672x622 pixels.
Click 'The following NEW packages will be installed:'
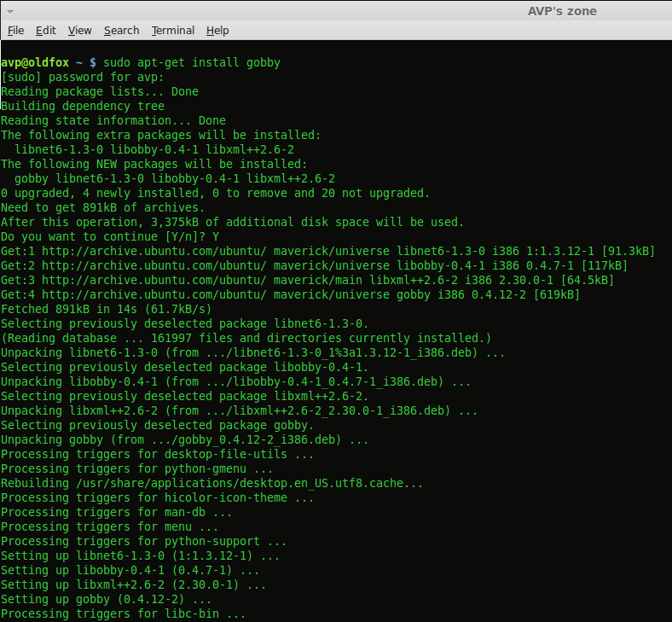click(154, 164)
